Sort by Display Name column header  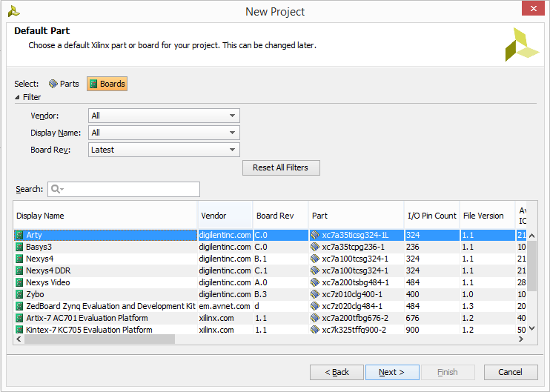tap(105, 216)
